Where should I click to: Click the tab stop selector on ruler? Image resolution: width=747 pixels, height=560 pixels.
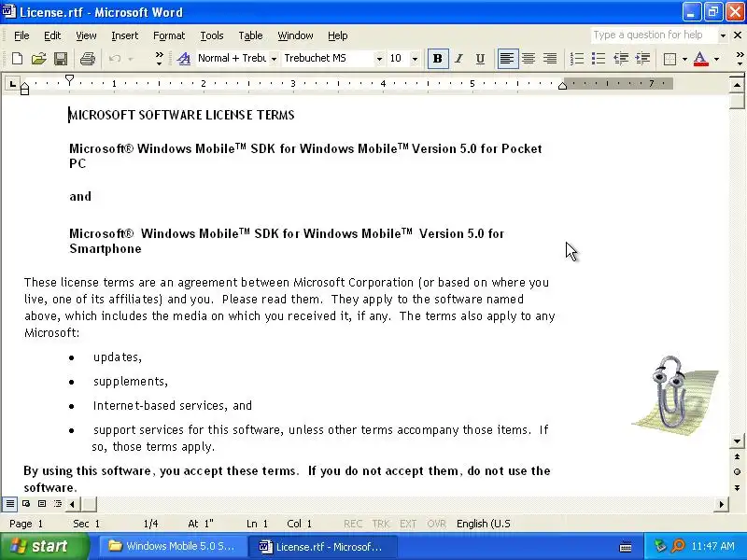tap(13, 84)
